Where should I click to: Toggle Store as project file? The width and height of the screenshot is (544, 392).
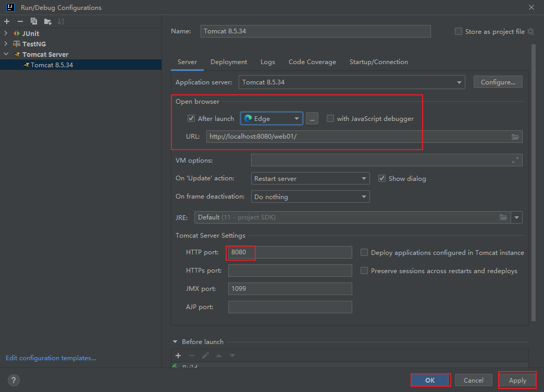pyautogui.click(x=459, y=32)
